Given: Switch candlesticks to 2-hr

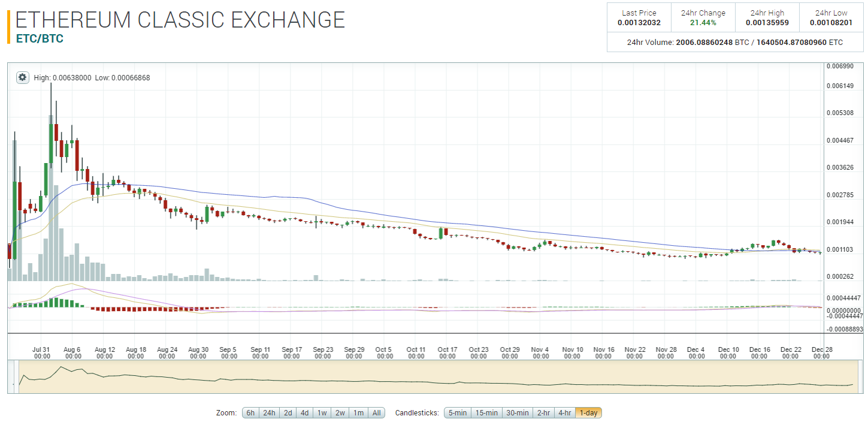Looking at the screenshot, I should pos(544,413).
